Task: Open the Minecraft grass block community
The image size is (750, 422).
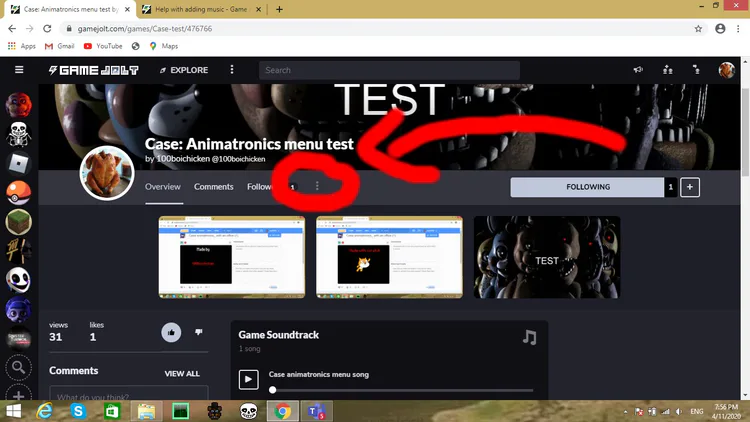Action: tap(19, 222)
